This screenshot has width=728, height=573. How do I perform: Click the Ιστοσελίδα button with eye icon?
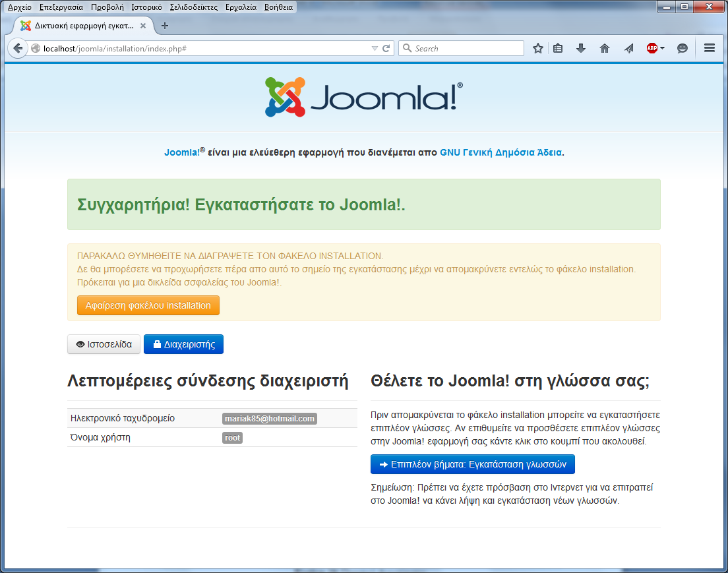(104, 344)
